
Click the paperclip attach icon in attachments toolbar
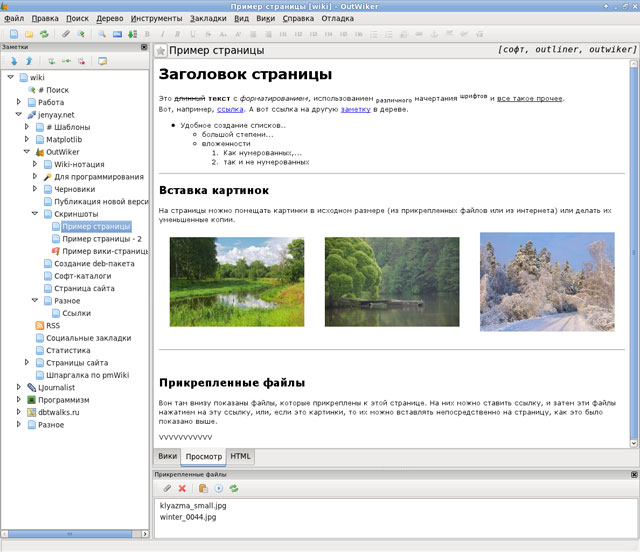tap(167, 488)
